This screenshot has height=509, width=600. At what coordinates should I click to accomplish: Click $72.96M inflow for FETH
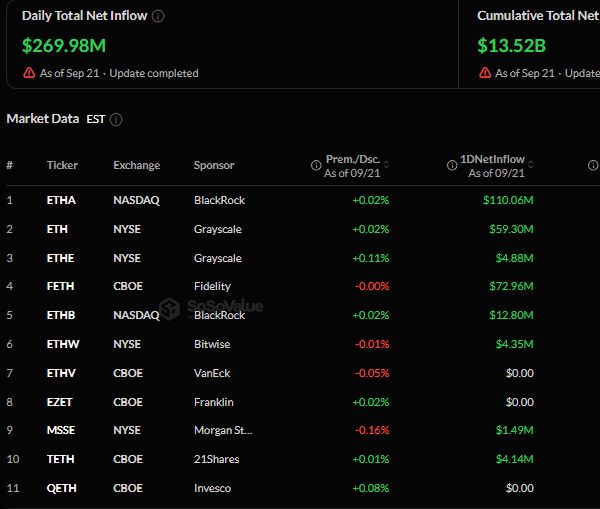coord(511,286)
